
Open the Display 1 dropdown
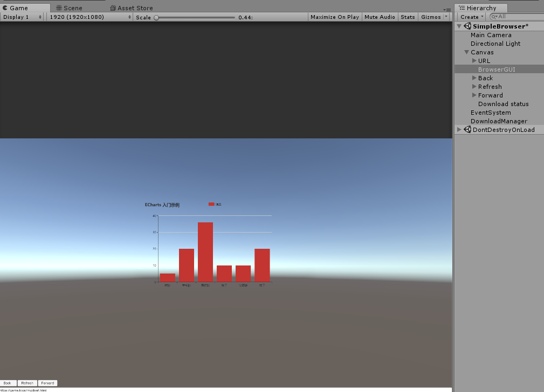22,17
